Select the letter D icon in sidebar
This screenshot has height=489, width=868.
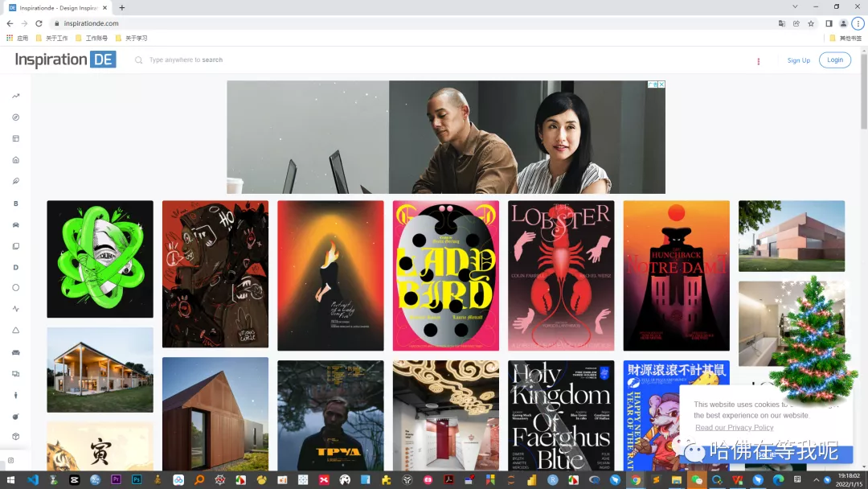tap(16, 267)
